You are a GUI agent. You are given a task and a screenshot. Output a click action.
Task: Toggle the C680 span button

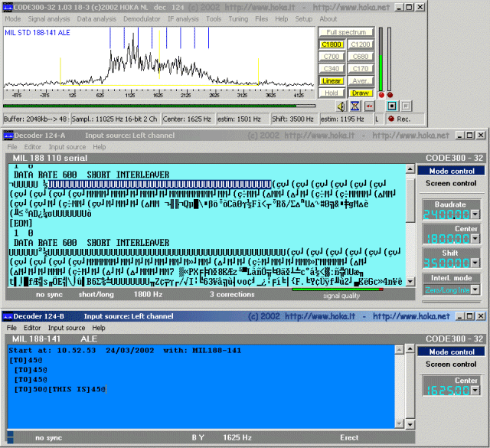(x=361, y=56)
